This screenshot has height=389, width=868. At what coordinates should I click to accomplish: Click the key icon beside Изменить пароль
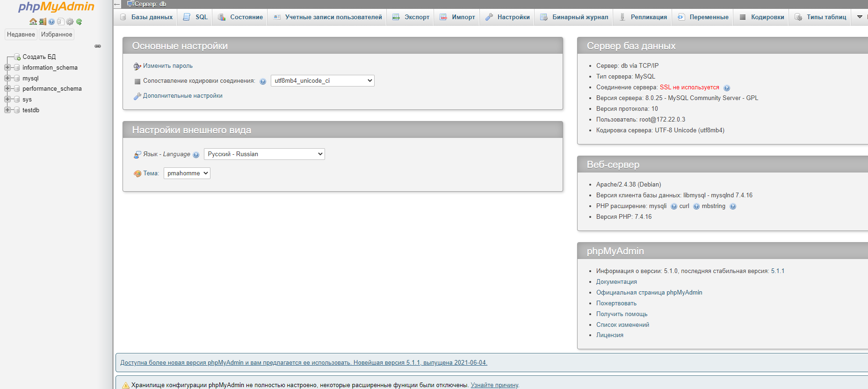coord(137,66)
